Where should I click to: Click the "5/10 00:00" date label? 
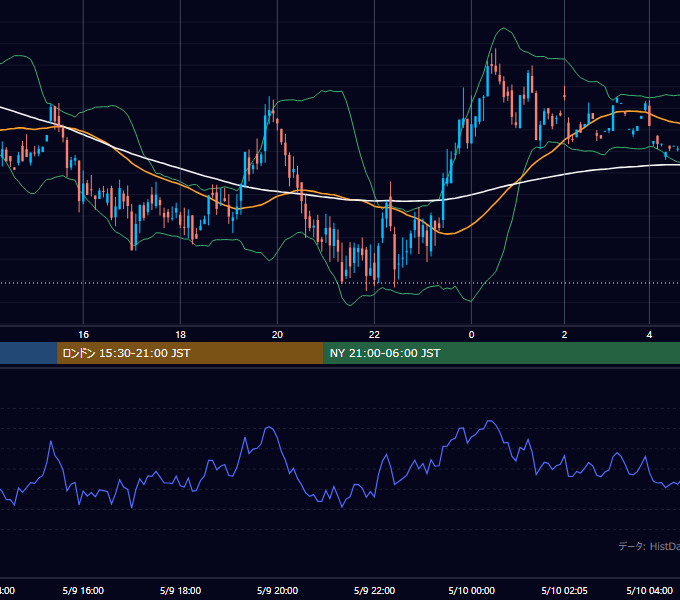pos(471,590)
